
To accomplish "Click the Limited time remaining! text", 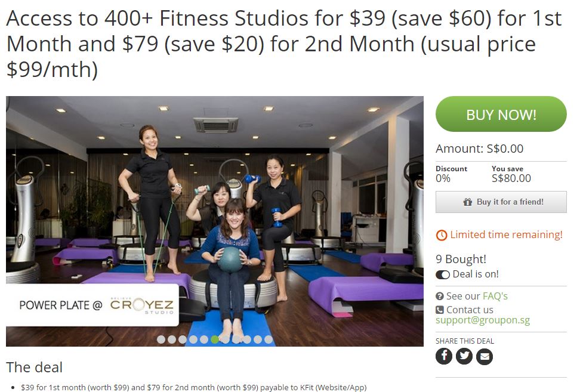I will click(x=506, y=234).
